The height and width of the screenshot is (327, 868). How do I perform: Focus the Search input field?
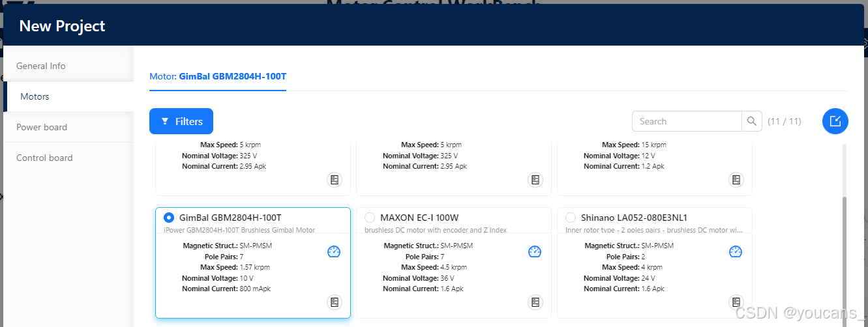687,121
